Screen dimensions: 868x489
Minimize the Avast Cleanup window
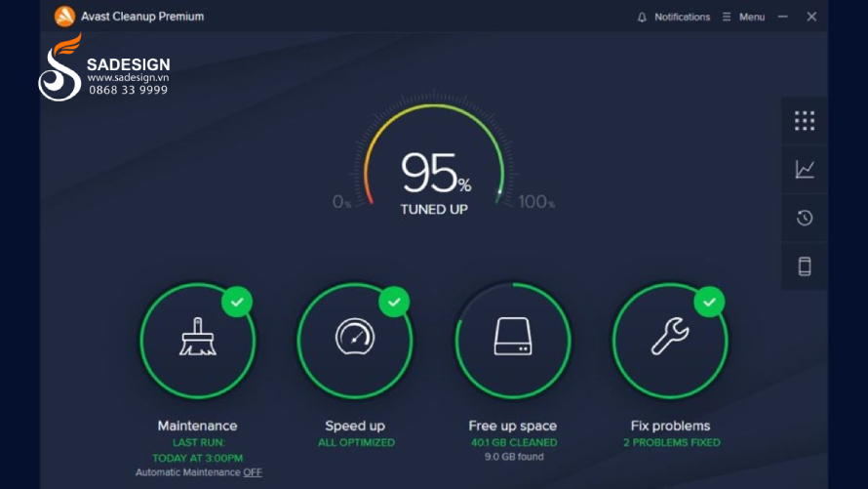pyautogui.click(x=783, y=17)
